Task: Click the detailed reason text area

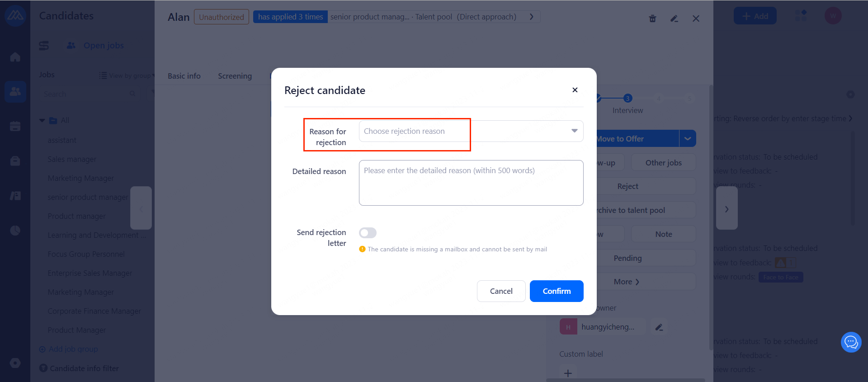Action: pyautogui.click(x=471, y=183)
